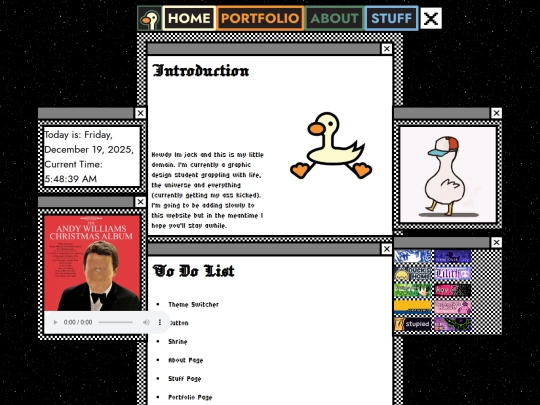This screenshot has width=540, height=405.
Task: Close the Andy Williams music player window
Action: coord(140,202)
